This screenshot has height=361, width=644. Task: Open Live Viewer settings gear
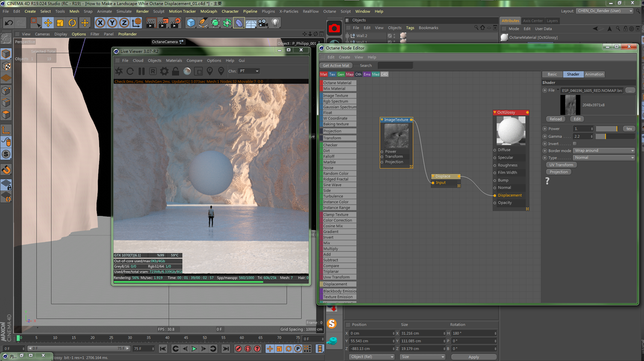(x=164, y=71)
